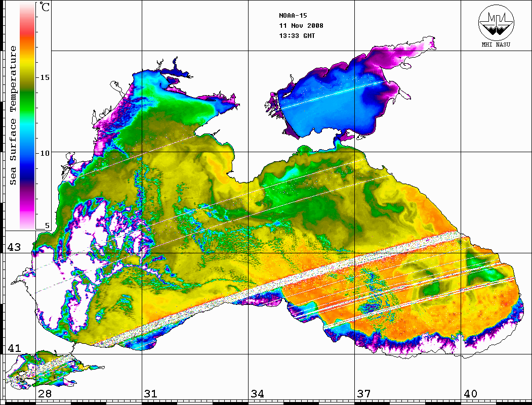Click the Sea of Marmara inset area
Viewport: 532px width, 405px height.
click(51, 370)
